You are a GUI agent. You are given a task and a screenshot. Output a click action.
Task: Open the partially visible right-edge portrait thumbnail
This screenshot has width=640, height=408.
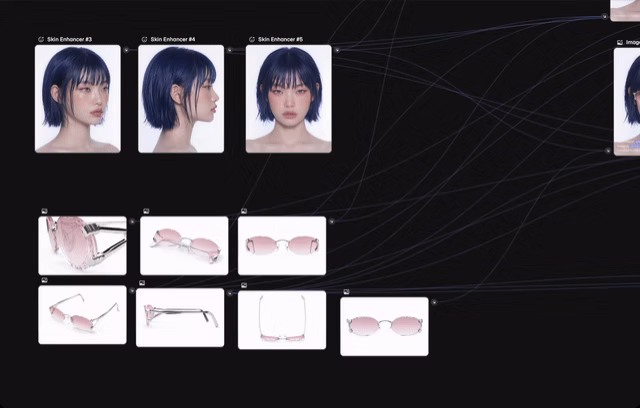pos(627,102)
